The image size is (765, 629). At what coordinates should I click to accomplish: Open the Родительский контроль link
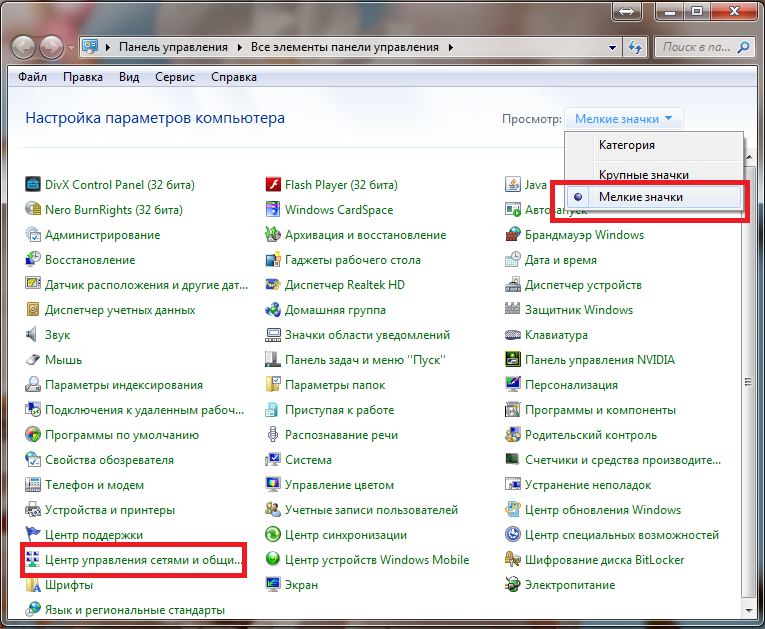(591, 435)
